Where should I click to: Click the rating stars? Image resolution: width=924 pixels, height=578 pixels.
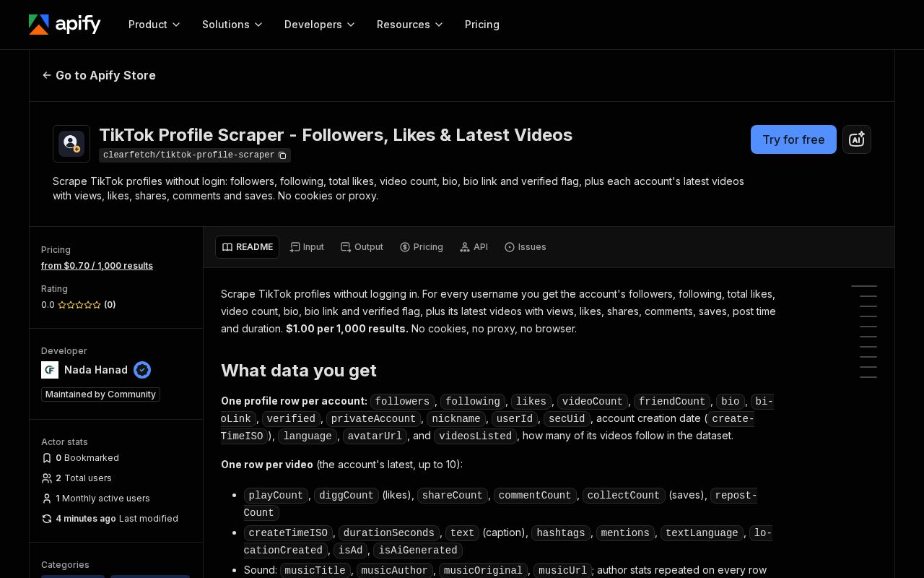(79, 305)
